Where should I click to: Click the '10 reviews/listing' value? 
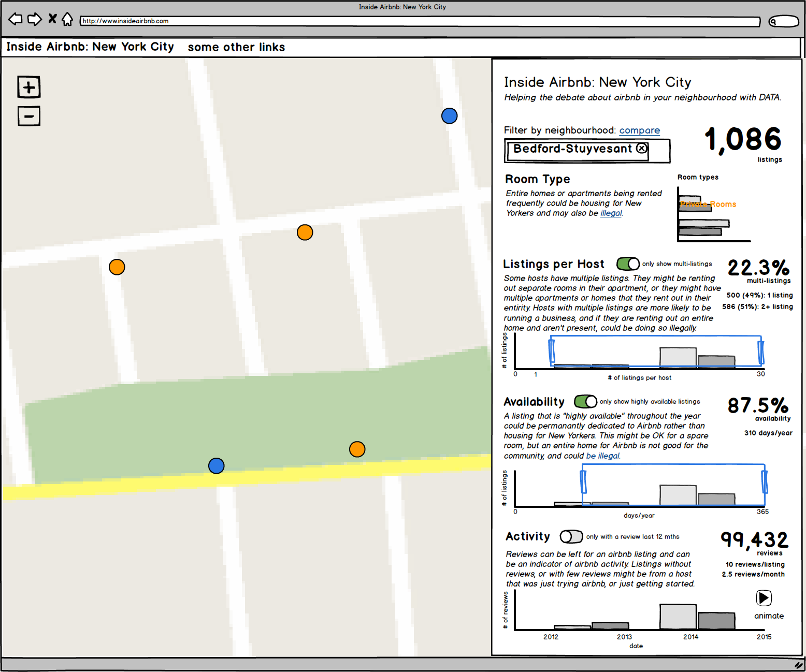tap(755, 565)
